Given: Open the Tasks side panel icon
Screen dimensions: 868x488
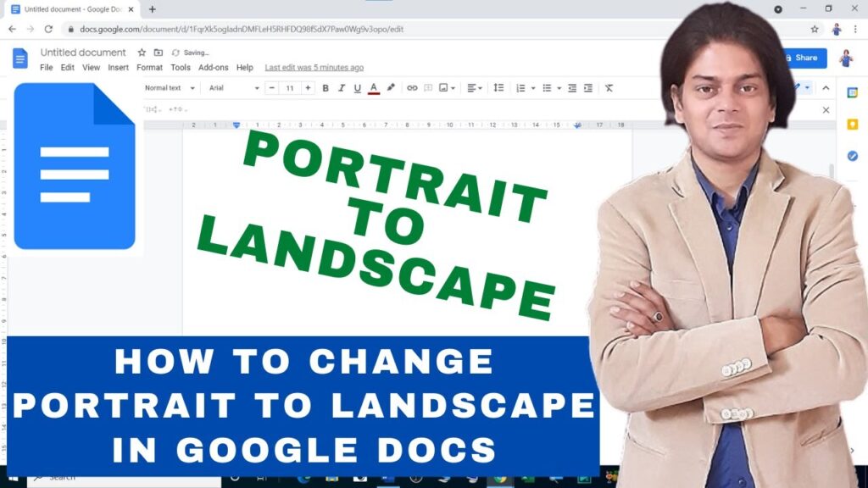Looking at the screenshot, I should (853, 156).
